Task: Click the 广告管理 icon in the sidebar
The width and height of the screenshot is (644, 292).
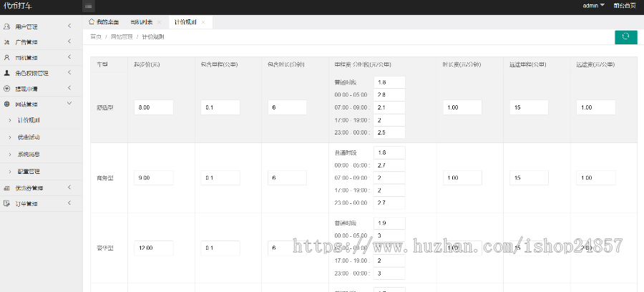Action: tap(6, 42)
